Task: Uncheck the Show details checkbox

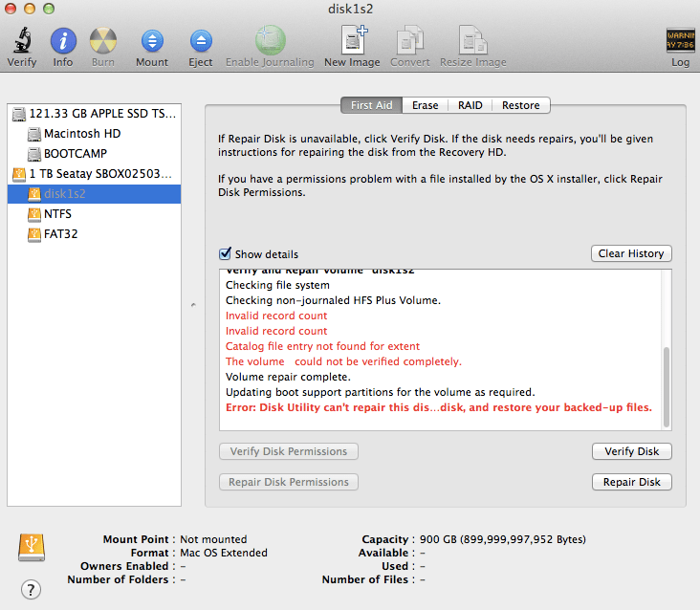Action: point(225,253)
